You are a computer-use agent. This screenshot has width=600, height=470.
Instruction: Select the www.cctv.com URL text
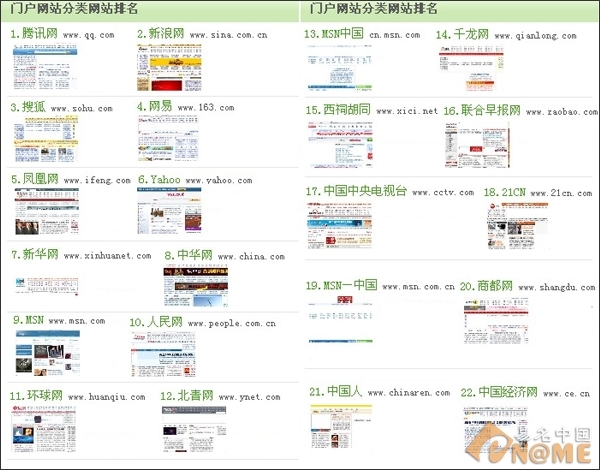click(x=443, y=193)
